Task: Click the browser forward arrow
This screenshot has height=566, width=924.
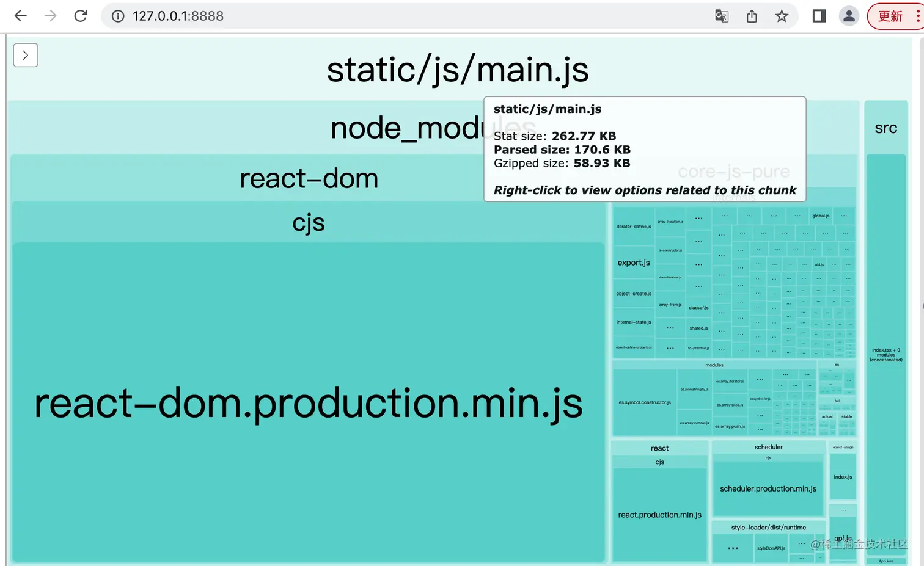Action: pyautogui.click(x=51, y=16)
